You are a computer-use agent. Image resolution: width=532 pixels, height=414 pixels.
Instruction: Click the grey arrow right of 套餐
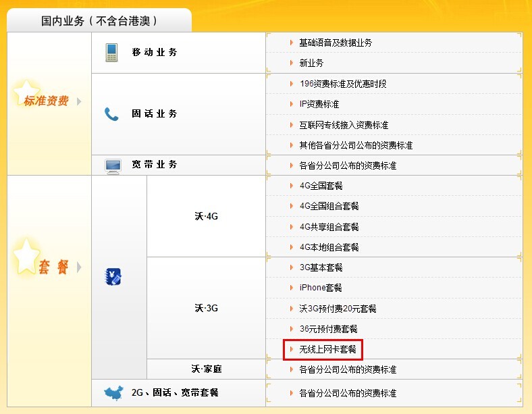point(79,267)
